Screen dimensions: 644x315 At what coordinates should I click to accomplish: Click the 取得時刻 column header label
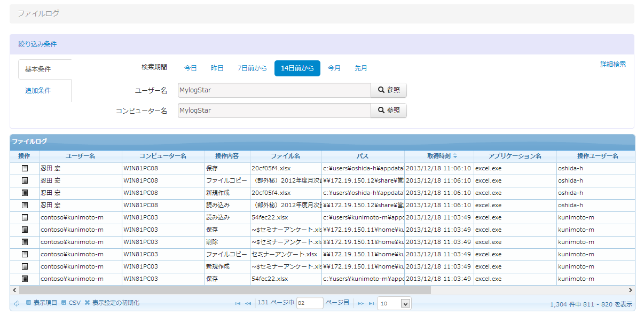438,156
